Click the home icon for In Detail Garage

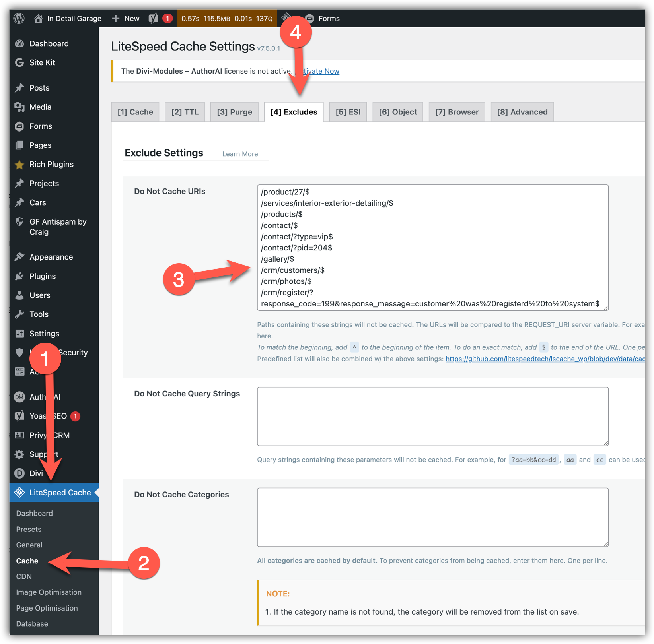click(x=39, y=18)
